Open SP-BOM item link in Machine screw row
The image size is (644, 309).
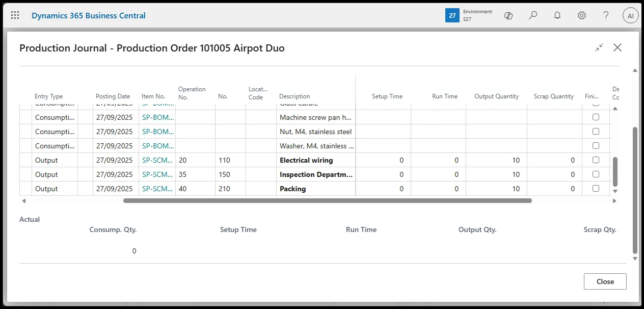pyautogui.click(x=157, y=117)
